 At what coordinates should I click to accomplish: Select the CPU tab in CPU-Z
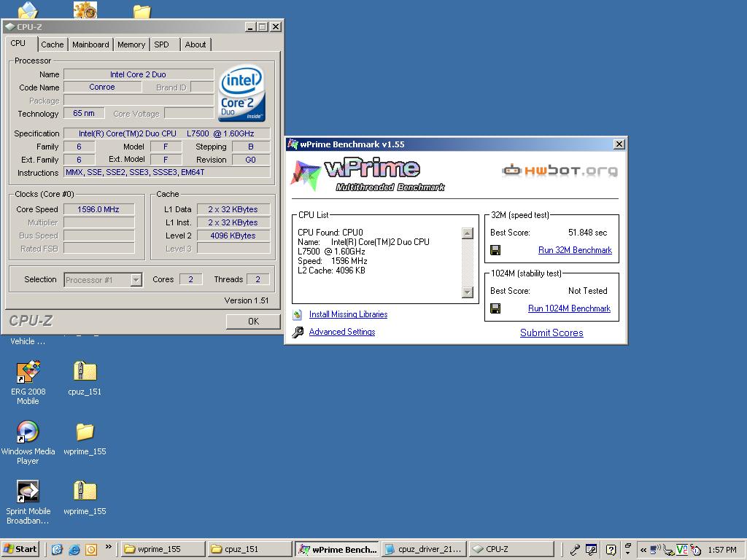[x=18, y=43]
